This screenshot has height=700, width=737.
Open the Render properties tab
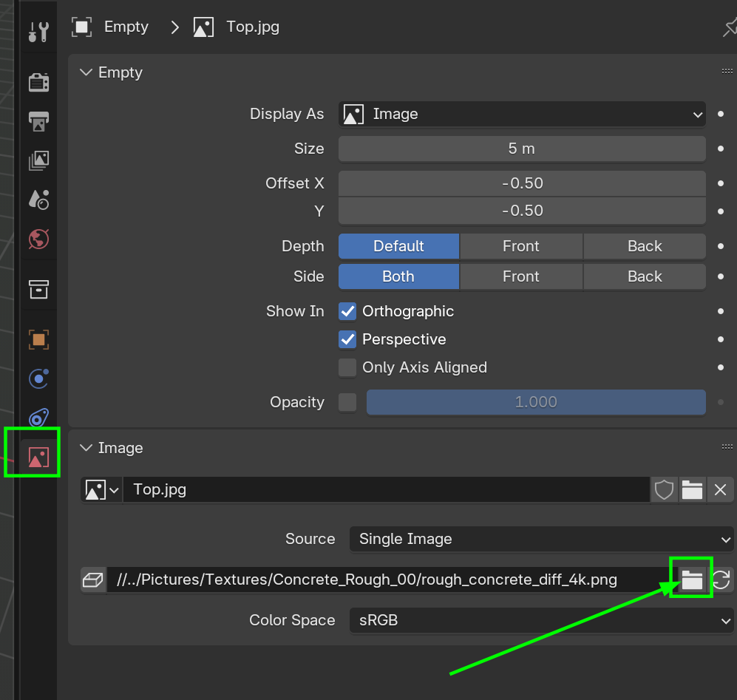[38, 81]
